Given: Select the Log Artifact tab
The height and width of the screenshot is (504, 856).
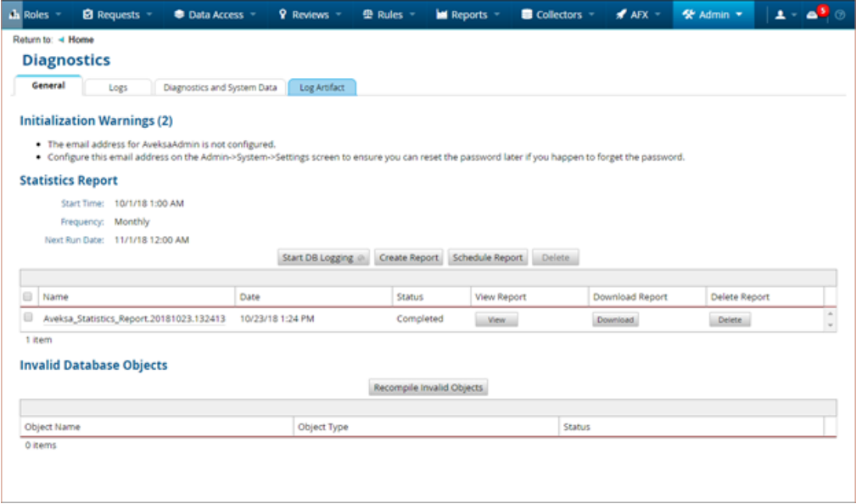Looking at the screenshot, I should [x=322, y=87].
